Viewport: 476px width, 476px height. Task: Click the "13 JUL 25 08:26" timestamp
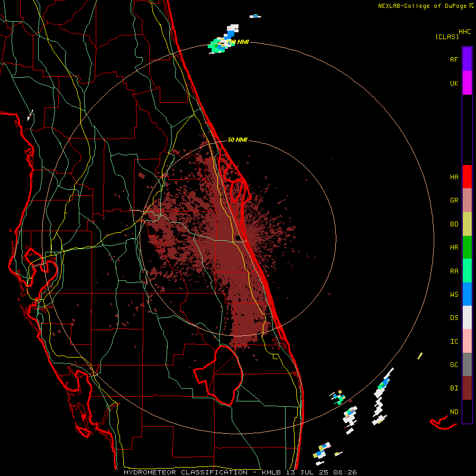(x=321, y=472)
